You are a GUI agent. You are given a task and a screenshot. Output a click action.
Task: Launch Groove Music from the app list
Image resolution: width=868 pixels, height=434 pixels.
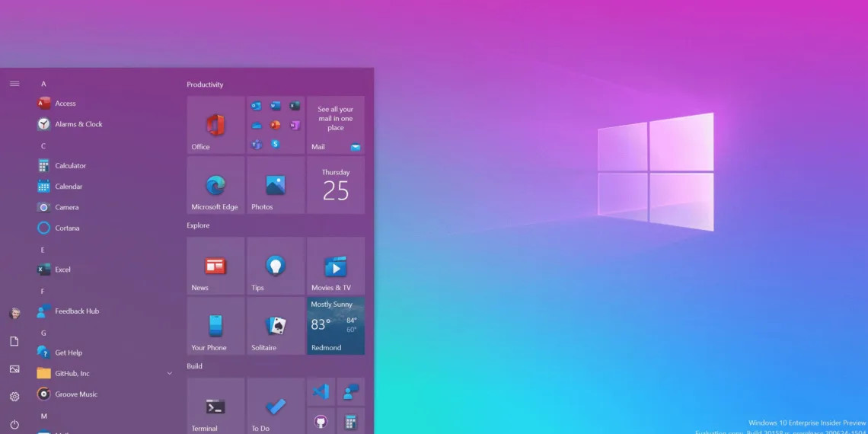pos(105,394)
